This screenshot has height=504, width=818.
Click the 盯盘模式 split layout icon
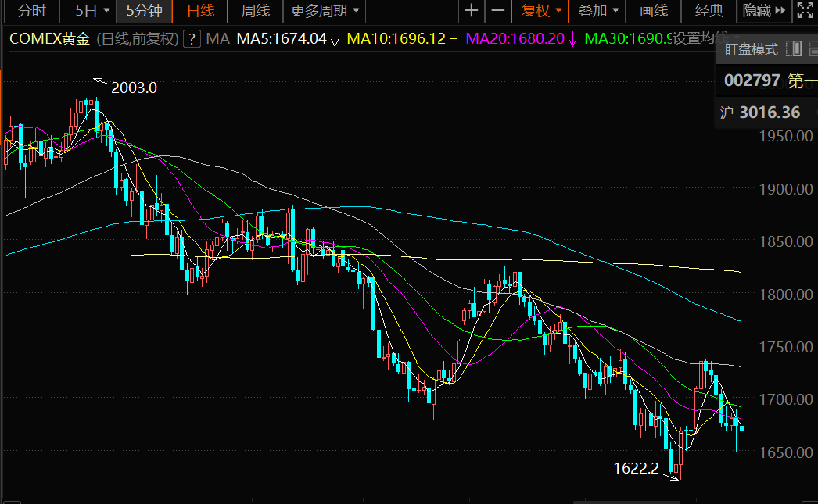pos(795,50)
